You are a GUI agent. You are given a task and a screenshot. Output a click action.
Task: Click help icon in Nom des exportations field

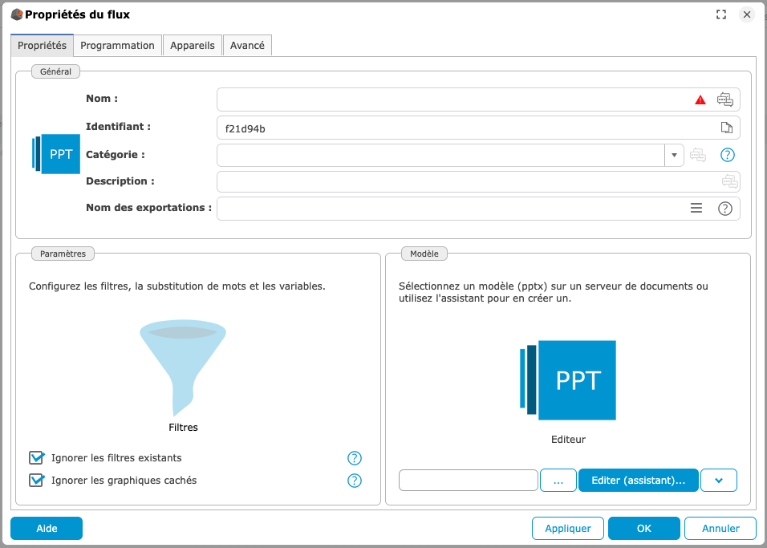click(x=725, y=208)
